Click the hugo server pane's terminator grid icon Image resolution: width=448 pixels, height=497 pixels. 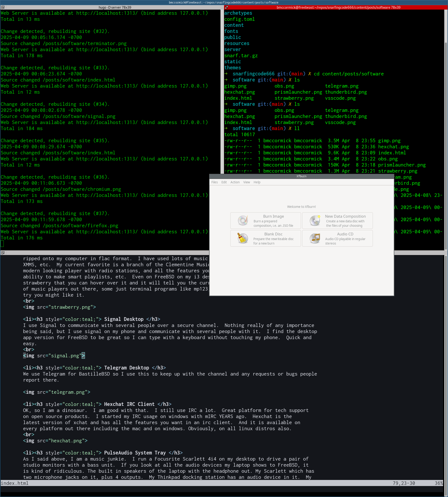coord(3,7)
